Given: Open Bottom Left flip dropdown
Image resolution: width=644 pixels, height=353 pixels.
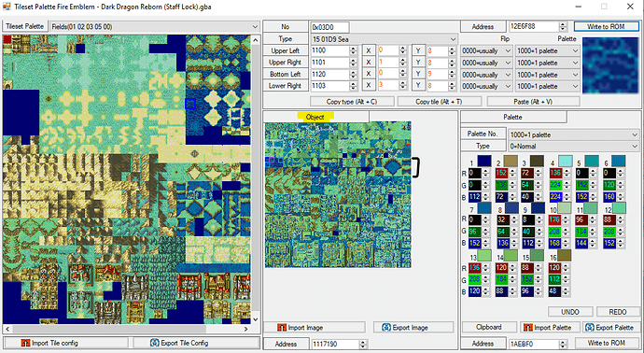Looking at the screenshot, I should [x=486, y=75].
